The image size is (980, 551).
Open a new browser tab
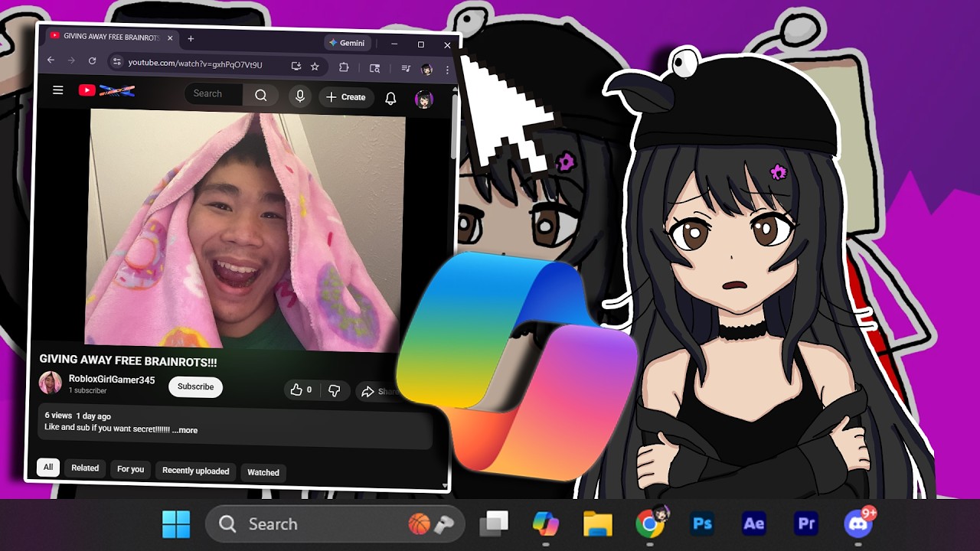pos(191,38)
